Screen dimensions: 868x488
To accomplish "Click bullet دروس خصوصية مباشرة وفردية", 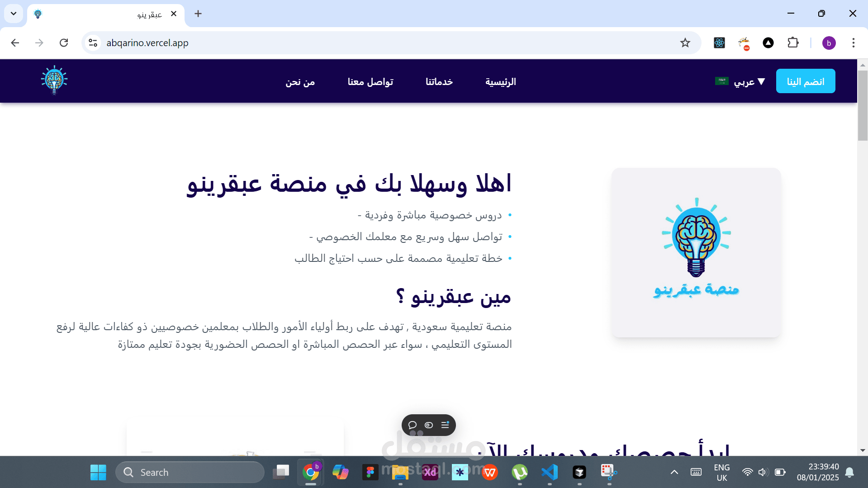I will [429, 215].
